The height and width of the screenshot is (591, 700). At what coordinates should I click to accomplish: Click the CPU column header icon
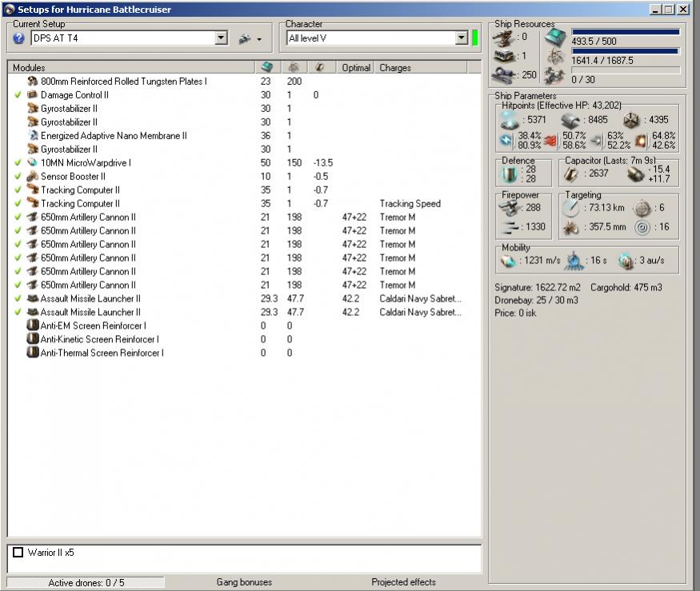click(x=267, y=68)
